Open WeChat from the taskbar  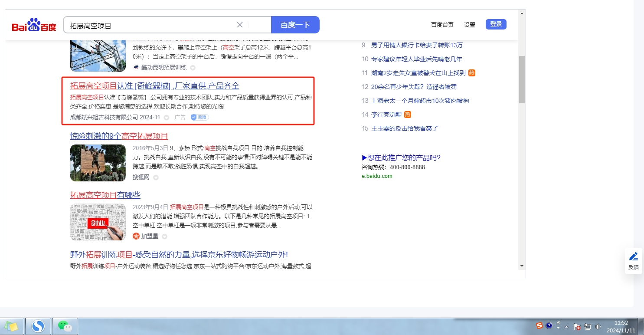point(65,326)
